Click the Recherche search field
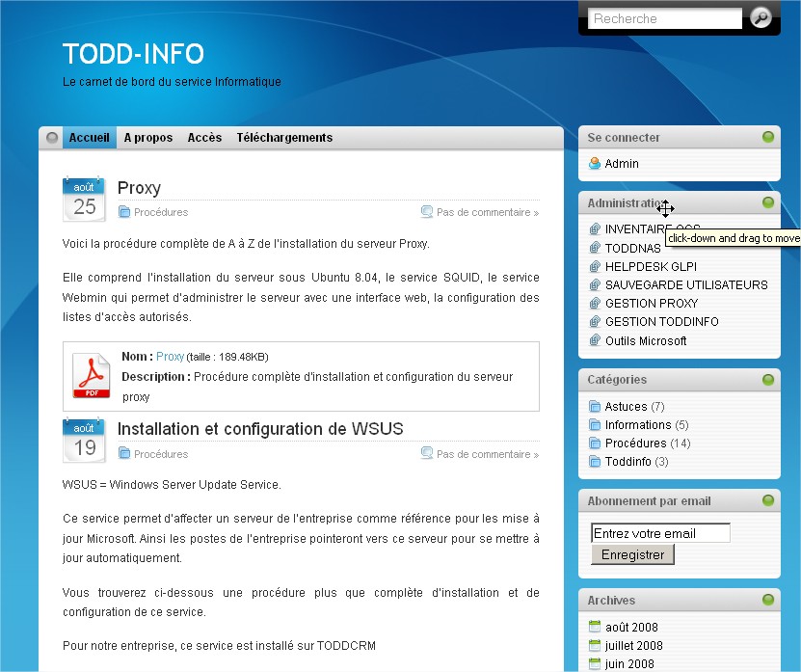 tap(664, 18)
